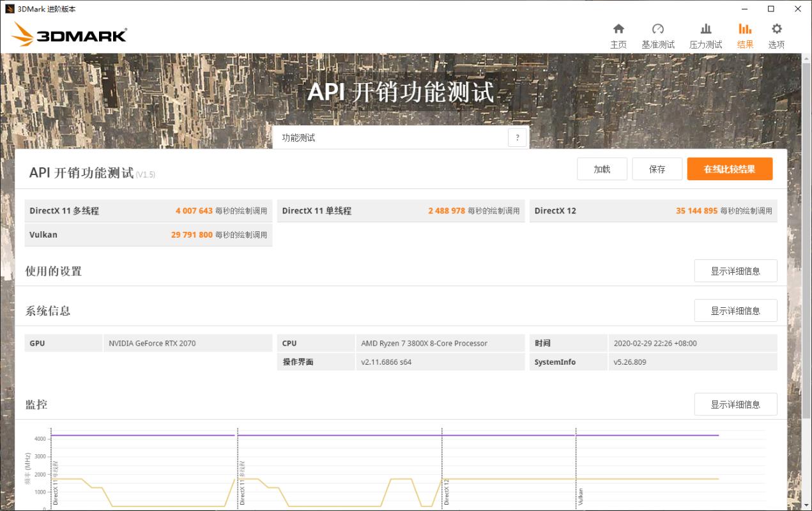The width and height of the screenshot is (812, 511).
Task: Select the NVIDIA GeForce RTX 2070 GPU field
Action: click(187, 343)
